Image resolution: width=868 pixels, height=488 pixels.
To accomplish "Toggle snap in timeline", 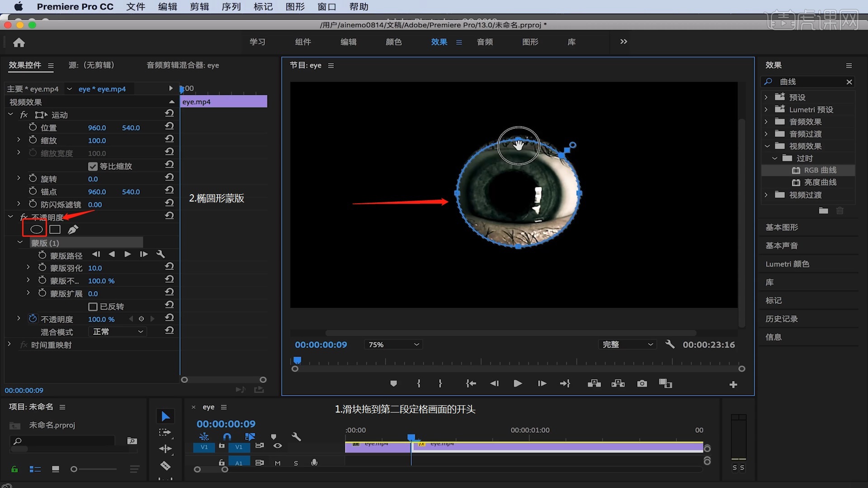I will [227, 436].
